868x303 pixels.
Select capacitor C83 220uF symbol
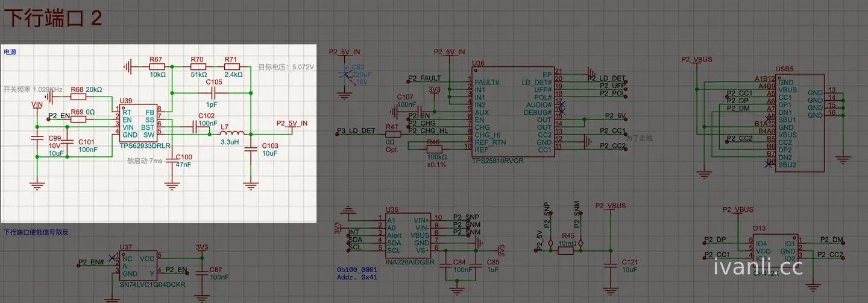click(x=344, y=75)
